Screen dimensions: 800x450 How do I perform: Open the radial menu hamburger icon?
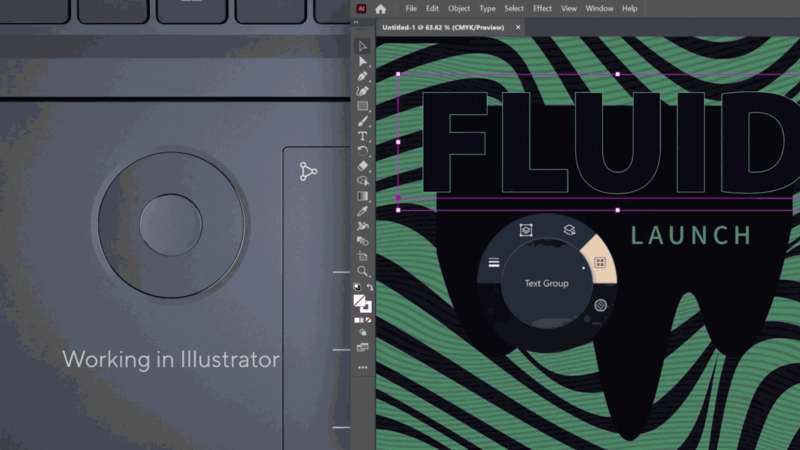tap(494, 262)
